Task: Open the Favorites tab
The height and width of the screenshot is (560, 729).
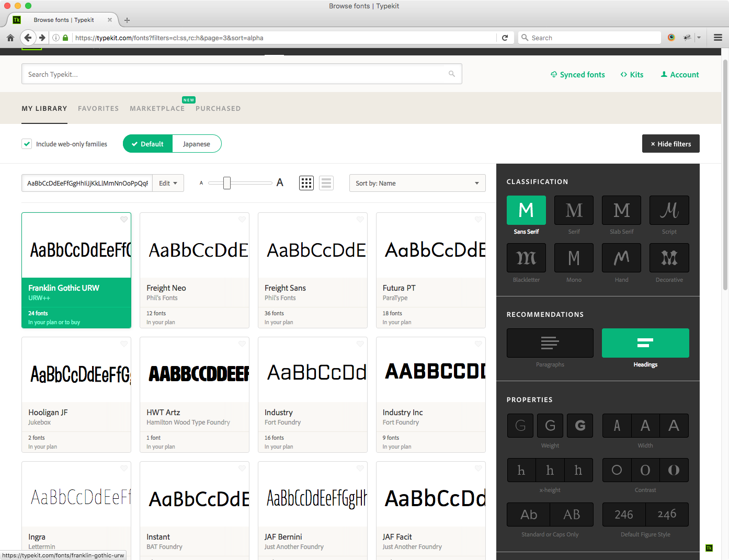Action: pos(98,109)
